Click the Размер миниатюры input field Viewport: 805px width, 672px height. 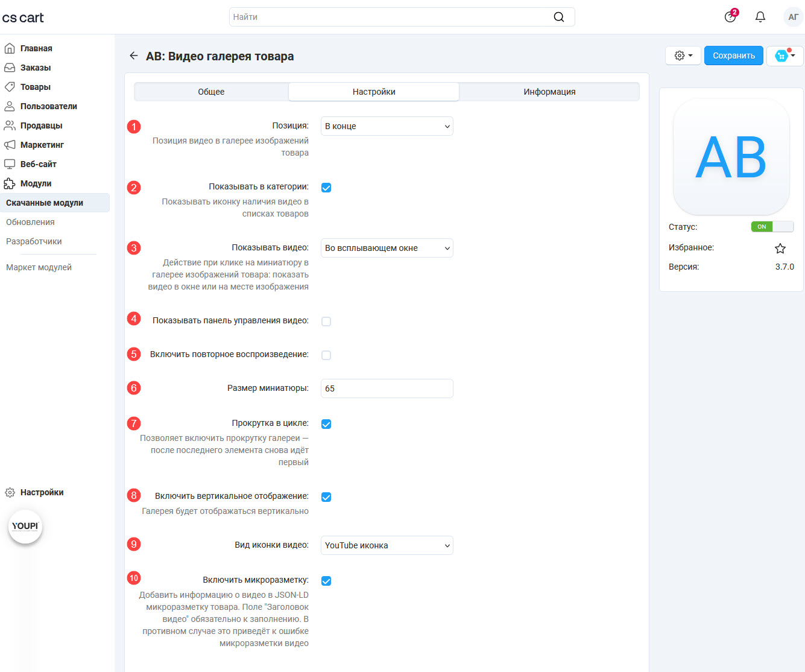[x=387, y=388]
